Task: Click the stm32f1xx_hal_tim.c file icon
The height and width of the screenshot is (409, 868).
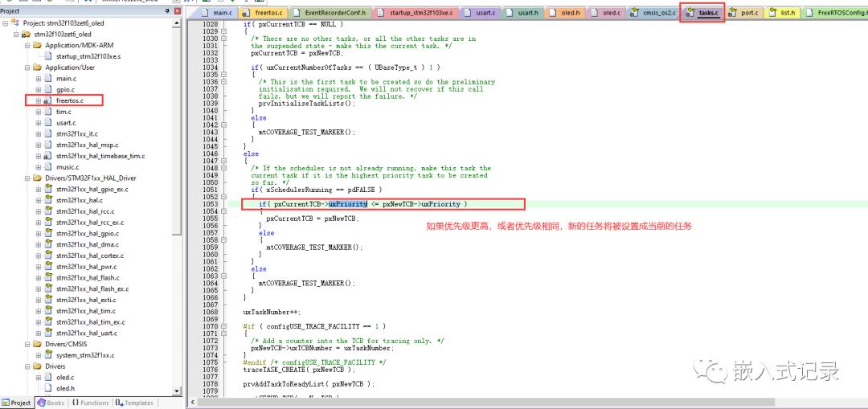Action: pyautogui.click(x=48, y=311)
